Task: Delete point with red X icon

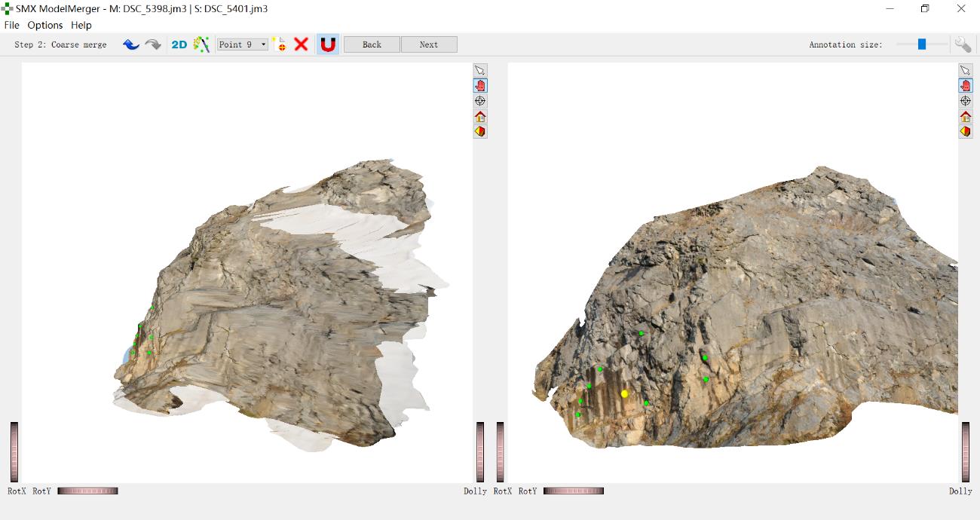Action: click(302, 44)
